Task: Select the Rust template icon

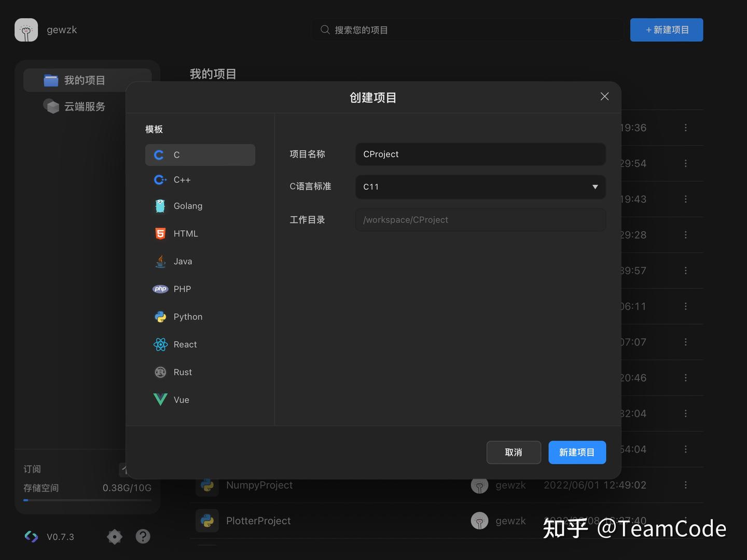Action: click(160, 372)
